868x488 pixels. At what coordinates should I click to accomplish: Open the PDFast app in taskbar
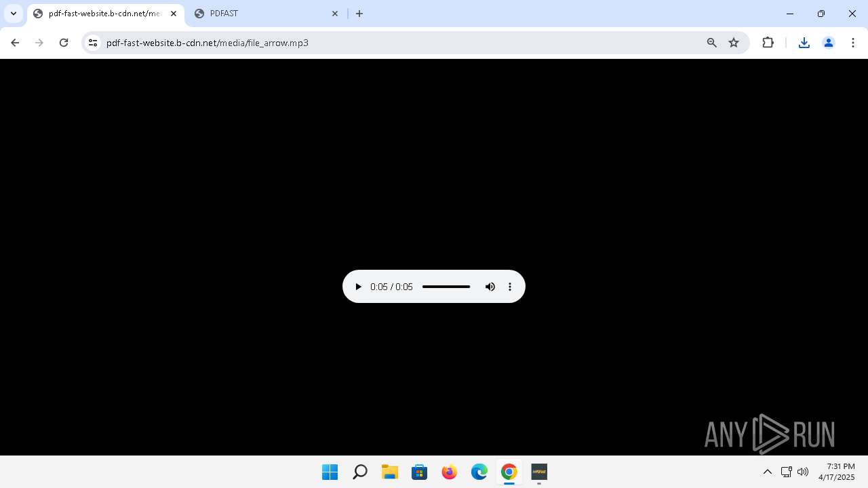(539, 472)
